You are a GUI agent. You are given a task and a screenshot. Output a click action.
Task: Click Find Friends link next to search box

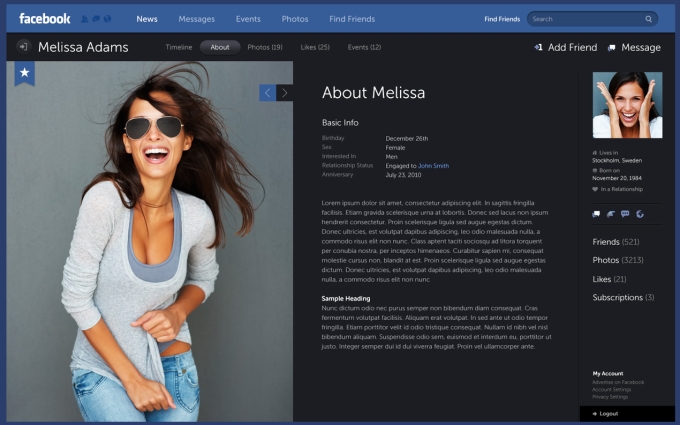tap(502, 19)
